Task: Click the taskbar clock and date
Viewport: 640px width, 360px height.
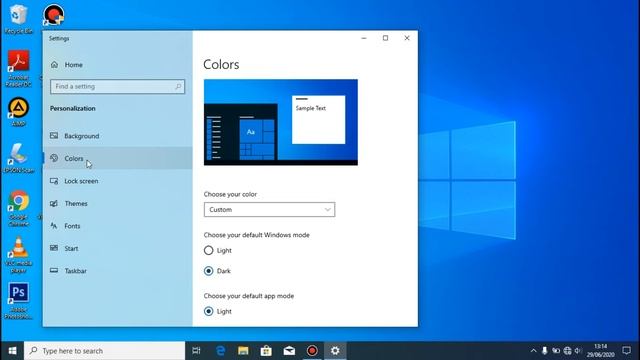Action: coord(600,351)
